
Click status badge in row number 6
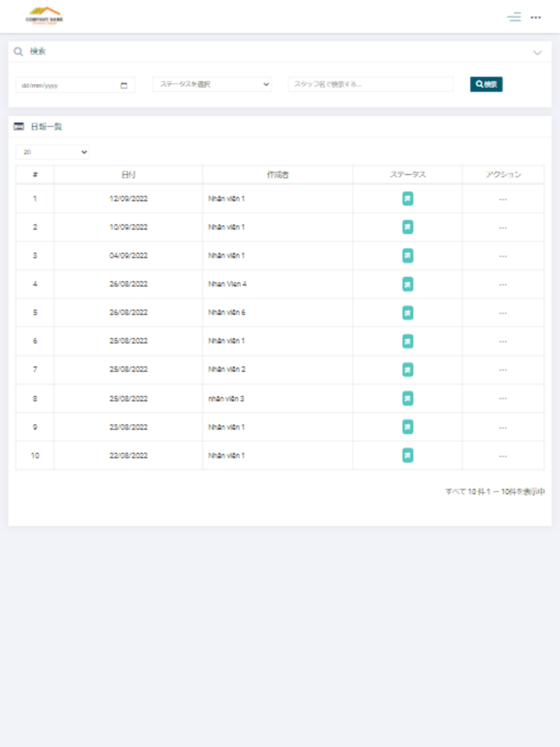(x=408, y=342)
